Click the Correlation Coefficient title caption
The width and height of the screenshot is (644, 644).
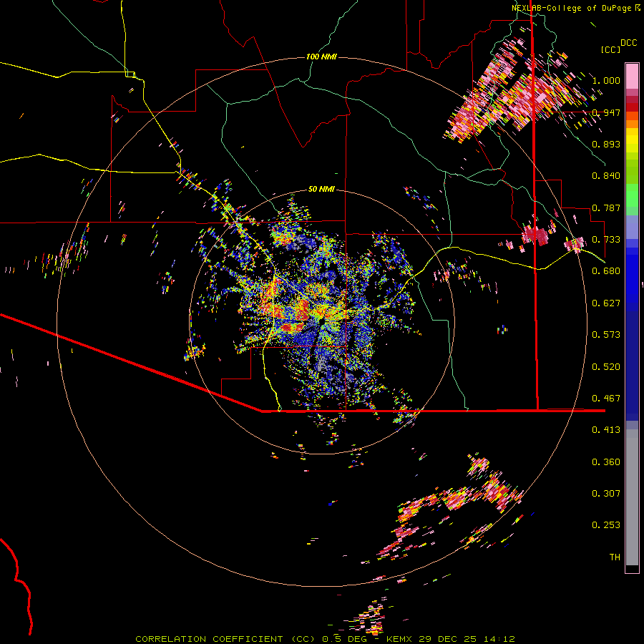325,639
